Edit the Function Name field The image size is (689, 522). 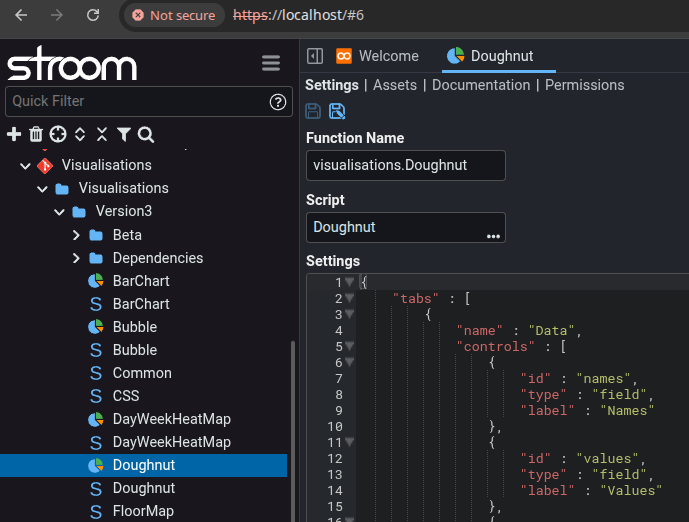pyautogui.click(x=405, y=166)
